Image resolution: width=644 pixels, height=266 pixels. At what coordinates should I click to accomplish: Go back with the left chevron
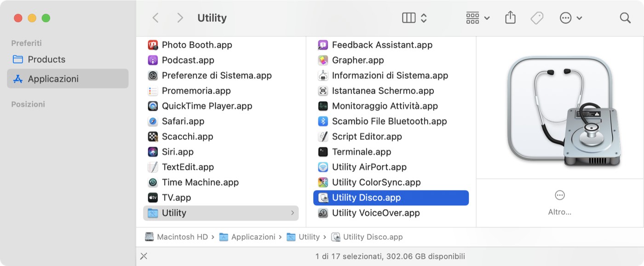[x=155, y=18]
